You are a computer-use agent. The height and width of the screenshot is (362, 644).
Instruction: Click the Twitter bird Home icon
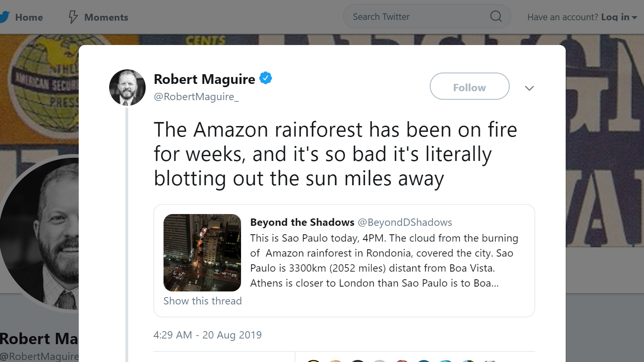4,17
